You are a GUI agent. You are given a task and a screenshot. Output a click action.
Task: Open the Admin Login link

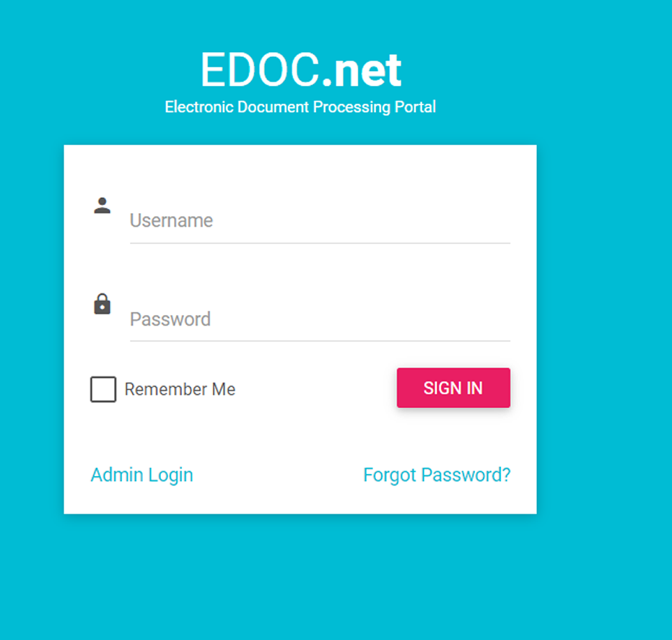(x=141, y=475)
